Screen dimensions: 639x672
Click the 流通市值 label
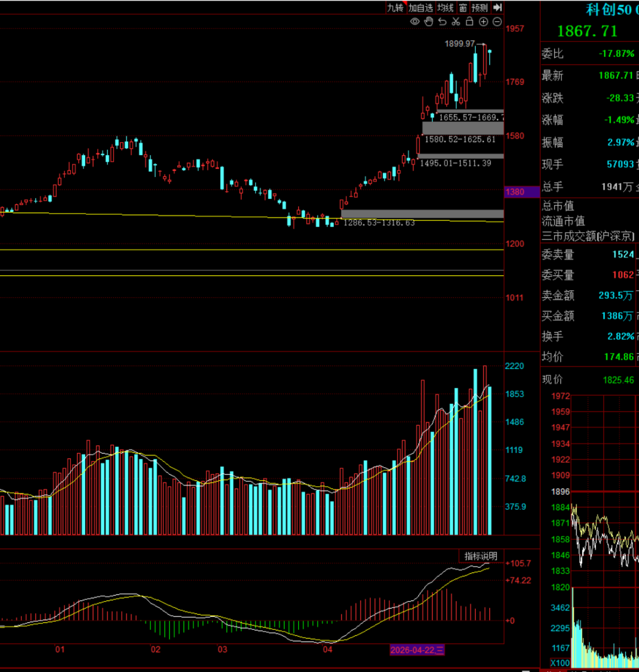tap(563, 221)
